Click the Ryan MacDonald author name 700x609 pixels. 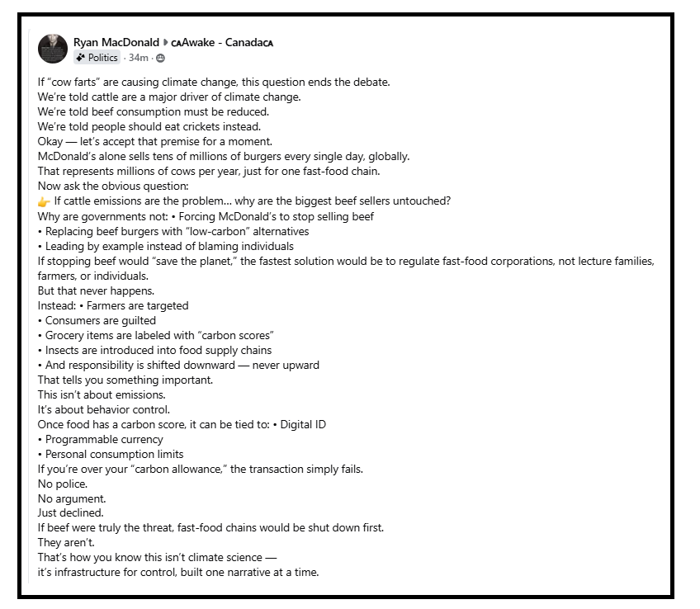click(x=116, y=42)
